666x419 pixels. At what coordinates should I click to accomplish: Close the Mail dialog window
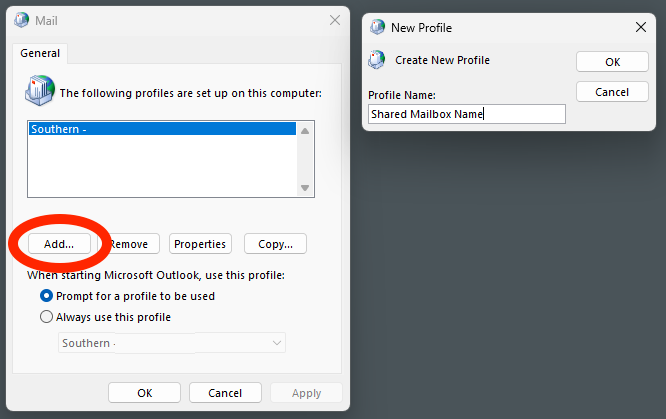[x=333, y=19]
